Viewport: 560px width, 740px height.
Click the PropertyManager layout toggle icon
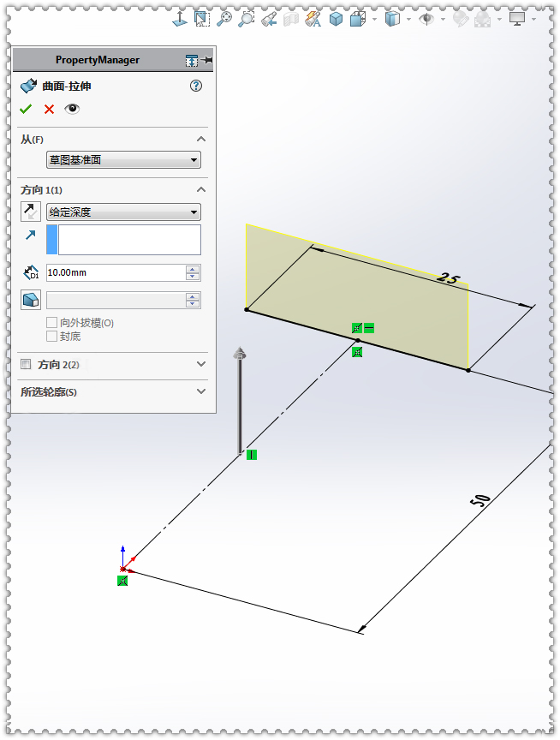pos(191,61)
